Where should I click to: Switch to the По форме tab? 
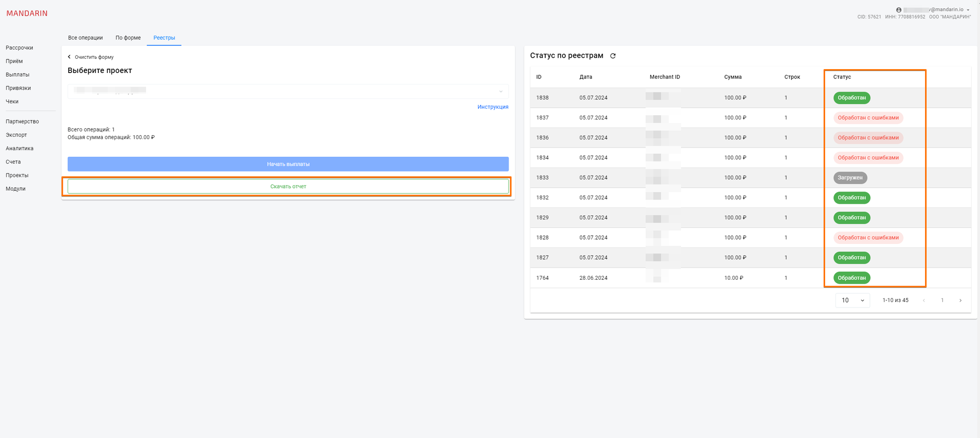click(x=128, y=38)
